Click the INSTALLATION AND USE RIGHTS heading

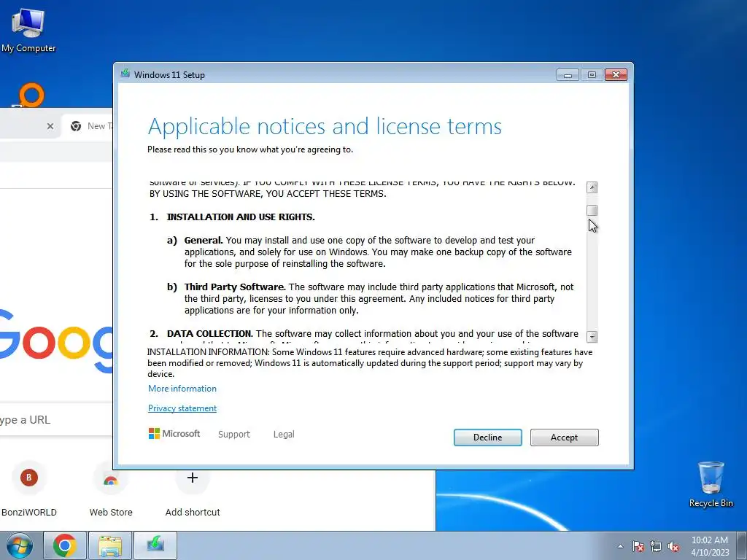(240, 217)
